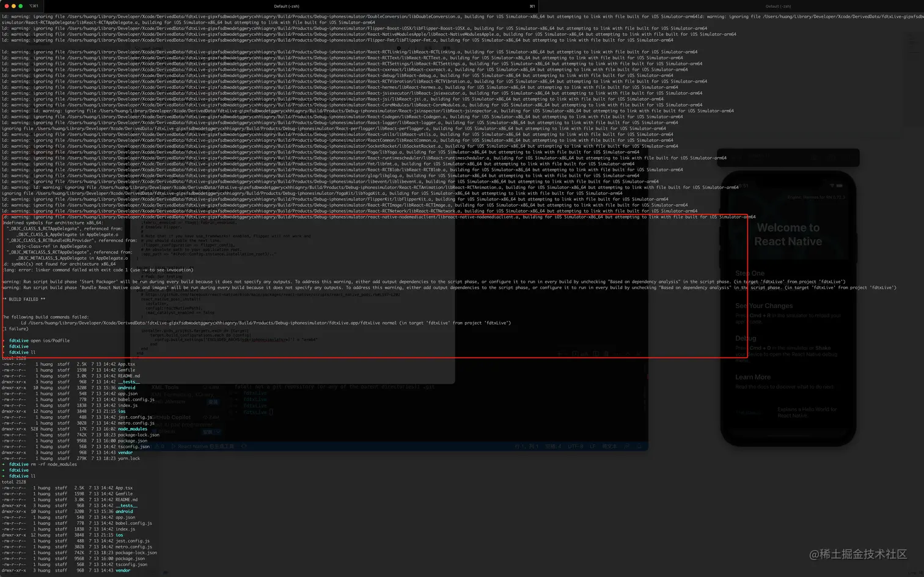Click the '(1 failure)' line

pyautogui.click(x=15, y=329)
